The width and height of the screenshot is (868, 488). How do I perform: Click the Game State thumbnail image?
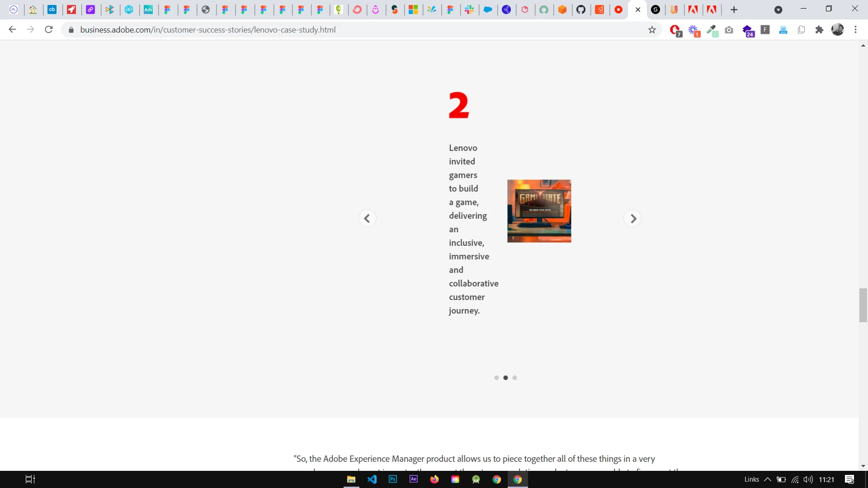pyautogui.click(x=539, y=211)
